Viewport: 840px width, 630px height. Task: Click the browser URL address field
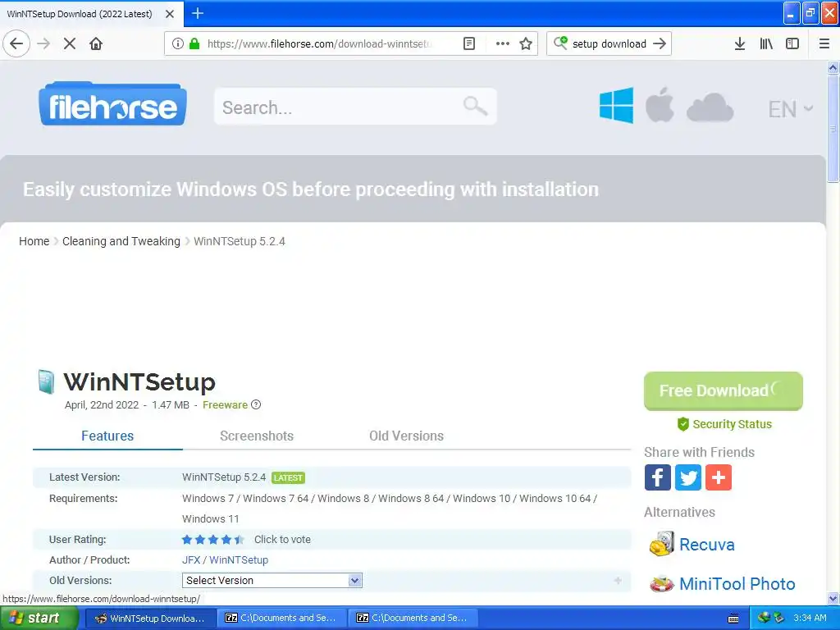[319, 43]
